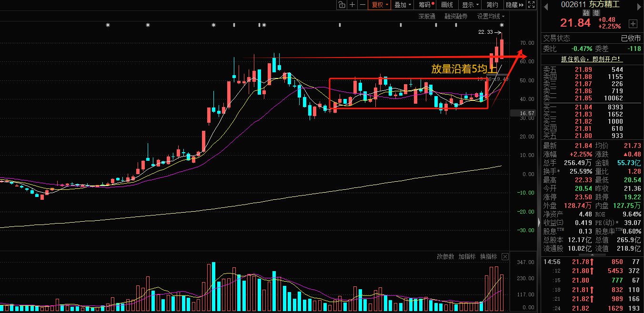Select the 卖一 21.85 order row

[x=592, y=98]
